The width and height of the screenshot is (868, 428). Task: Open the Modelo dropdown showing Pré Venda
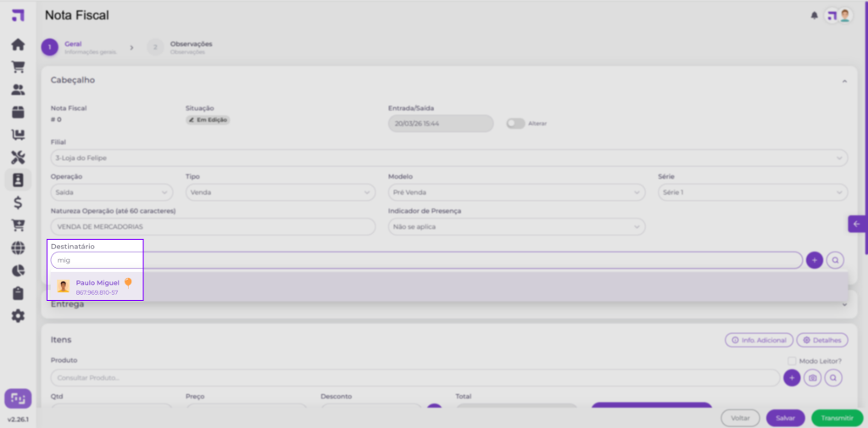(516, 192)
